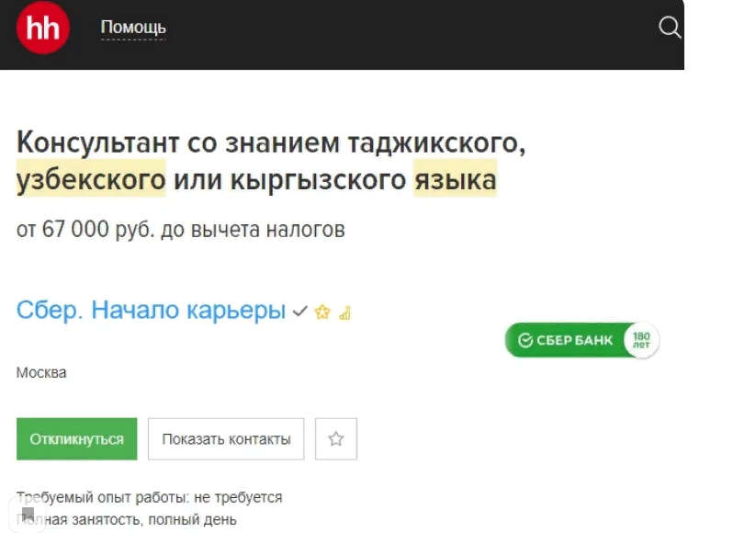Click the green progress underline below Откликнуться
Viewport: 756px width, 533px height.
[76, 459]
